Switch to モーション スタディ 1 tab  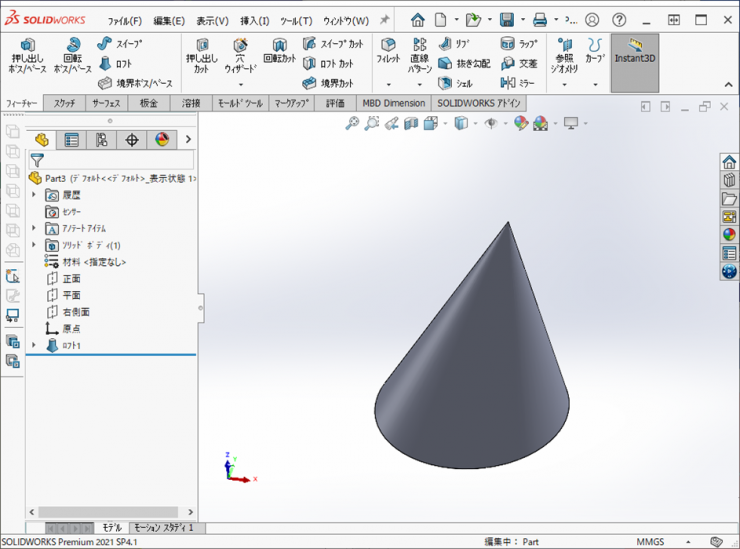pyautogui.click(x=164, y=527)
